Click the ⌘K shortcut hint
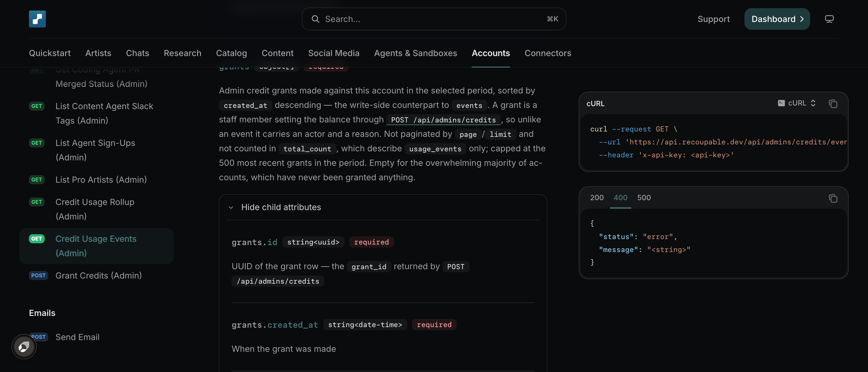Image resolution: width=868 pixels, height=372 pixels. [x=552, y=19]
